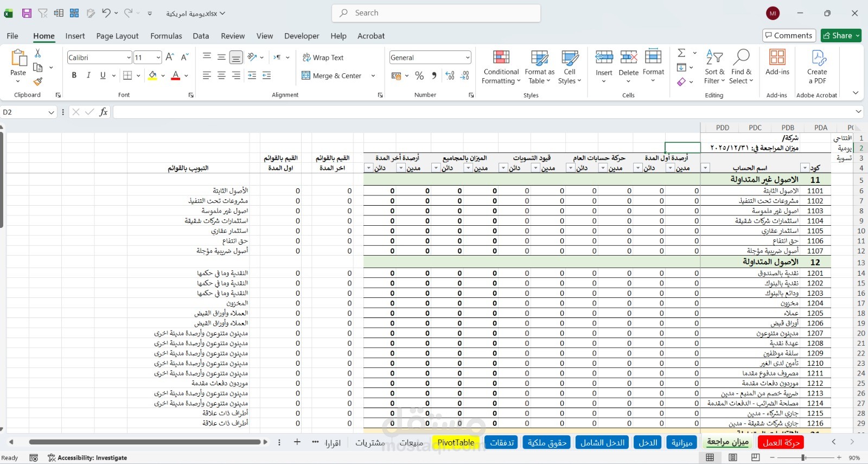Click the Format Painter brush icon
This screenshot has width=868, height=464.
pos(37,81)
